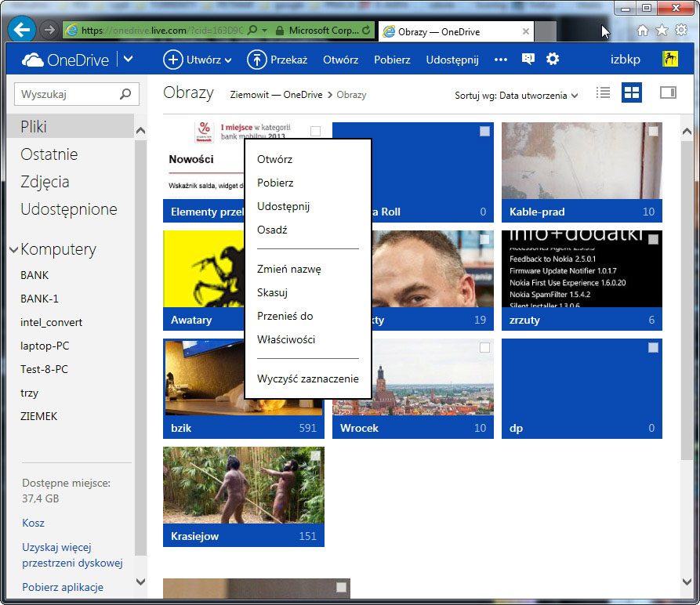Open Zdjęcia in the sidebar

(x=45, y=182)
